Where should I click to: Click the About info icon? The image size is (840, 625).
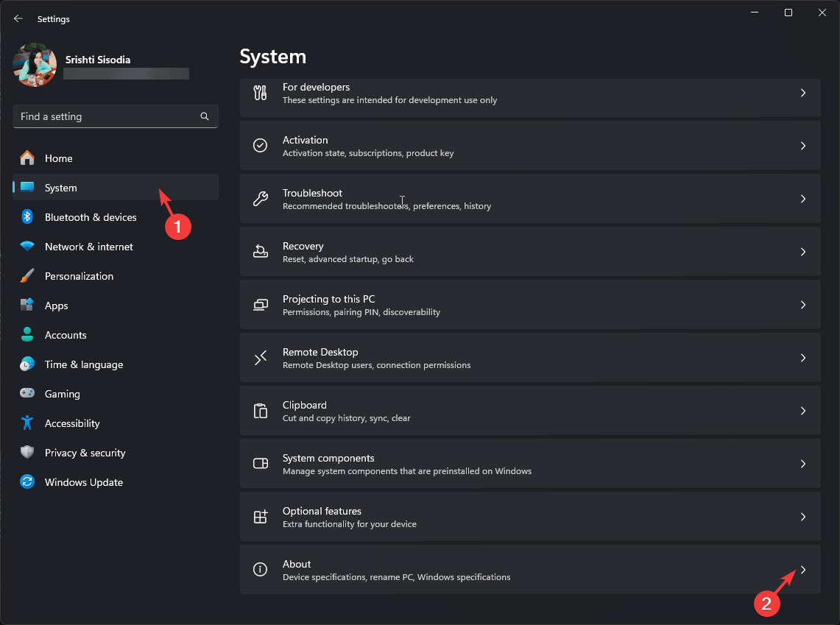[261, 570]
